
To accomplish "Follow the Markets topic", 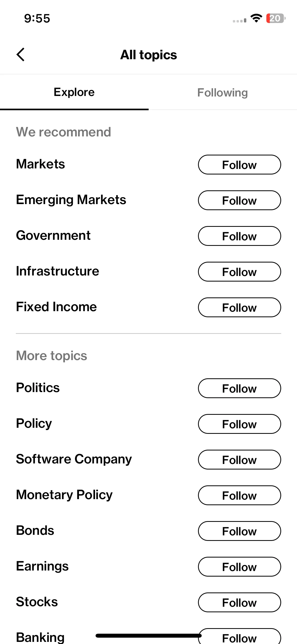I will pyautogui.click(x=239, y=165).
